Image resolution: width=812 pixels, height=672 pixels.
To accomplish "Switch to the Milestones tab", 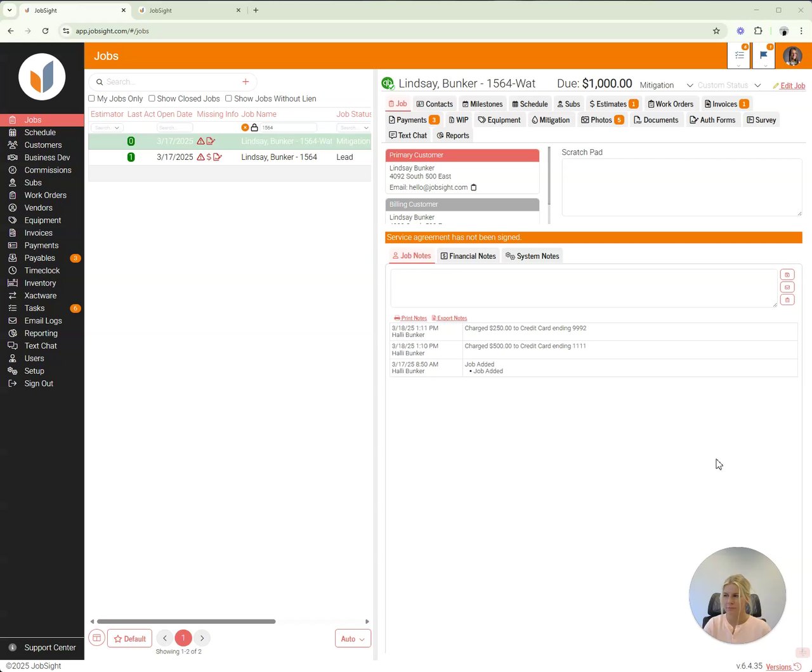I will (x=482, y=104).
